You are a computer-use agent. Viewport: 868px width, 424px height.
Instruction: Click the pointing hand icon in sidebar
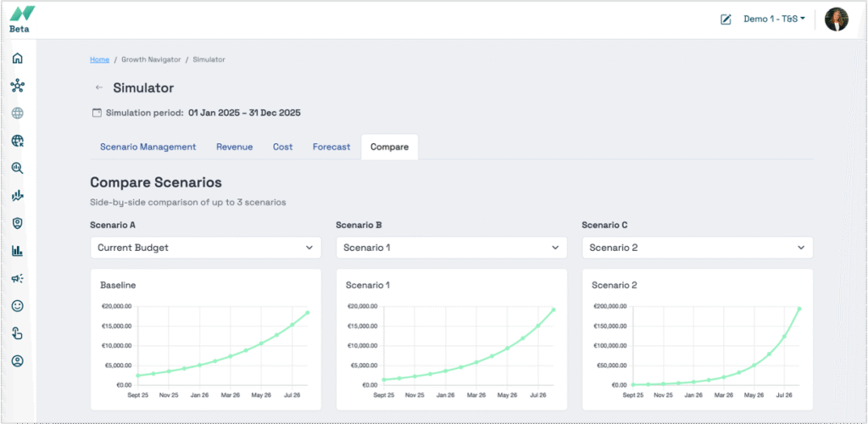pyautogui.click(x=18, y=333)
